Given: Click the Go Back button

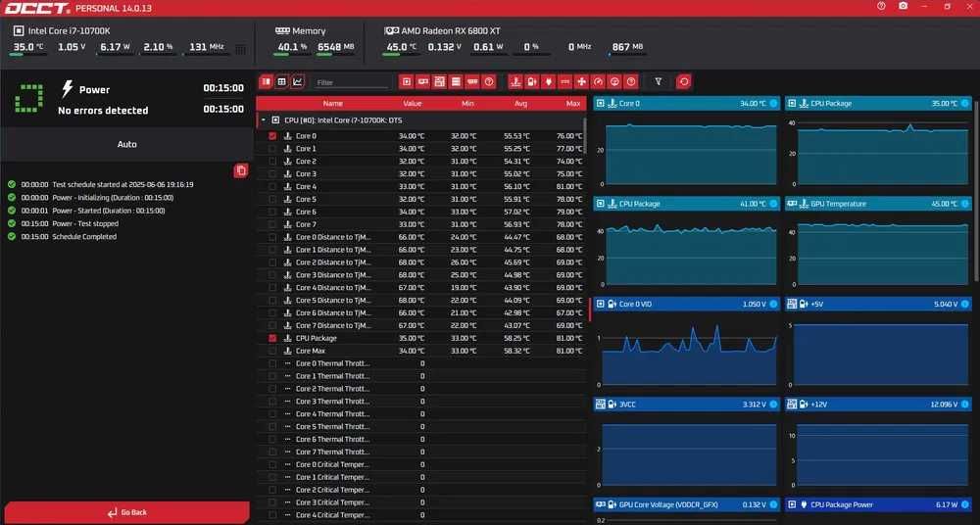Looking at the screenshot, I should click(126, 512).
